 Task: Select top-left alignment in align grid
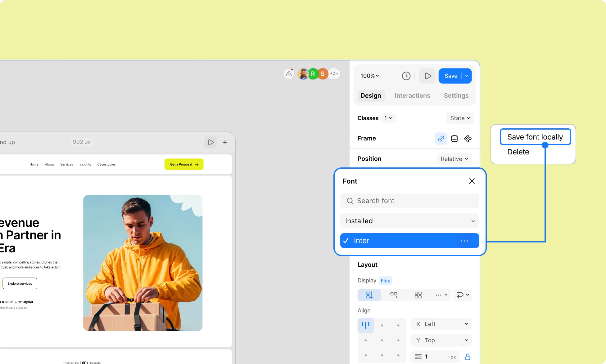(x=366, y=325)
